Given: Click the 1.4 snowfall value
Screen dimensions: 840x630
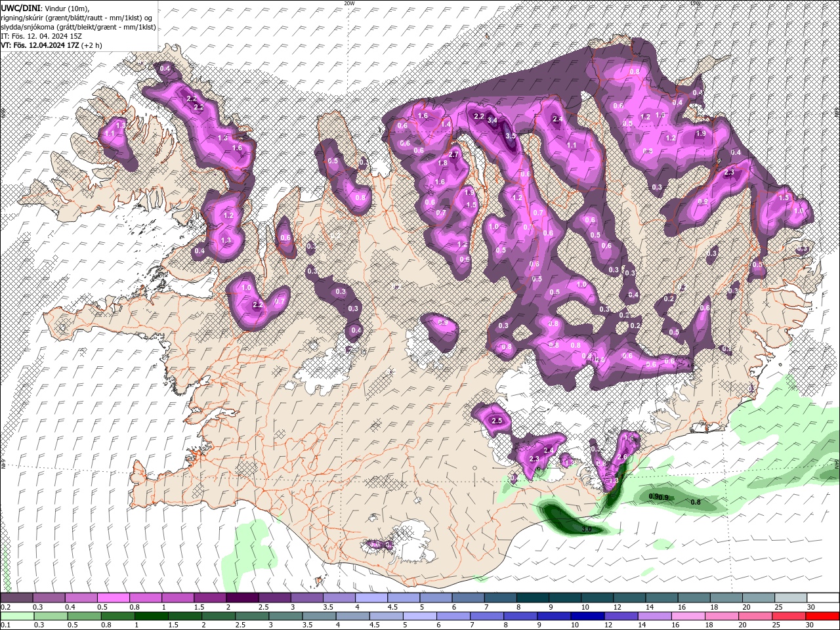Looking at the screenshot, I should 446,125.
